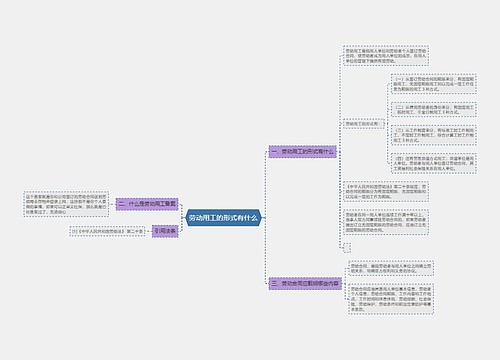Select the 劳动用工的形式有 sub-node
The height and width of the screenshot is (360, 500).
(x=363, y=124)
